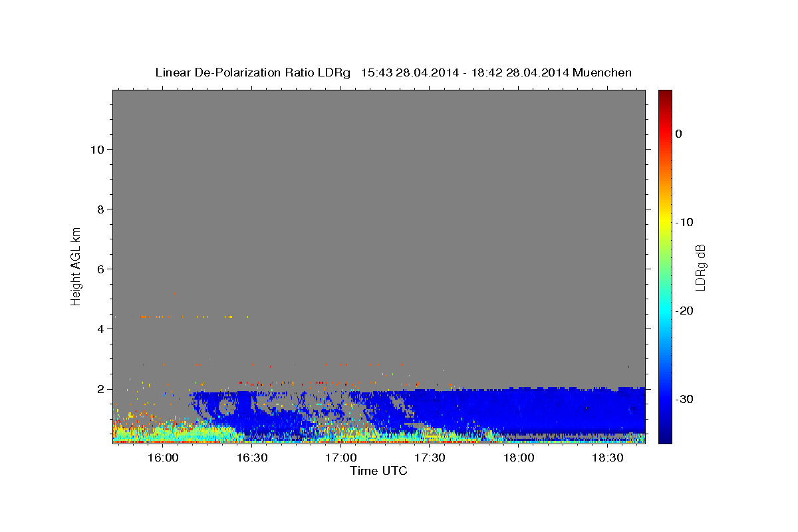Pick the dark blue bottom of colorbar

click(x=664, y=438)
